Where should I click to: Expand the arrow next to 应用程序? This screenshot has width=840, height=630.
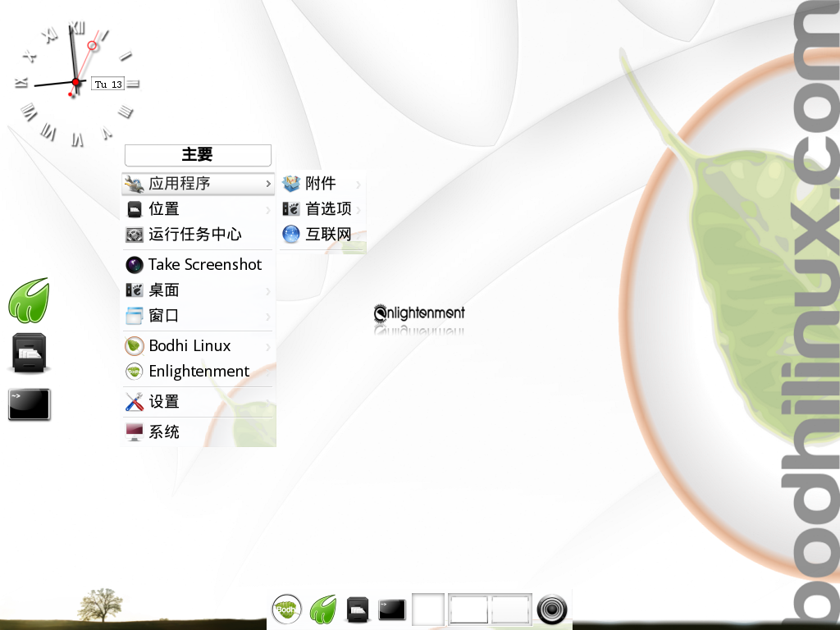pyautogui.click(x=268, y=184)
